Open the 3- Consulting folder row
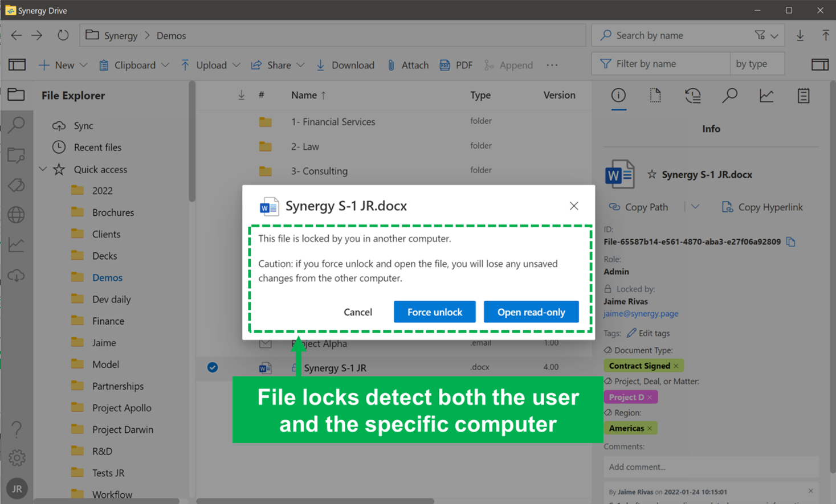Viewport: 836px width, 504px height. click(393, 170)
